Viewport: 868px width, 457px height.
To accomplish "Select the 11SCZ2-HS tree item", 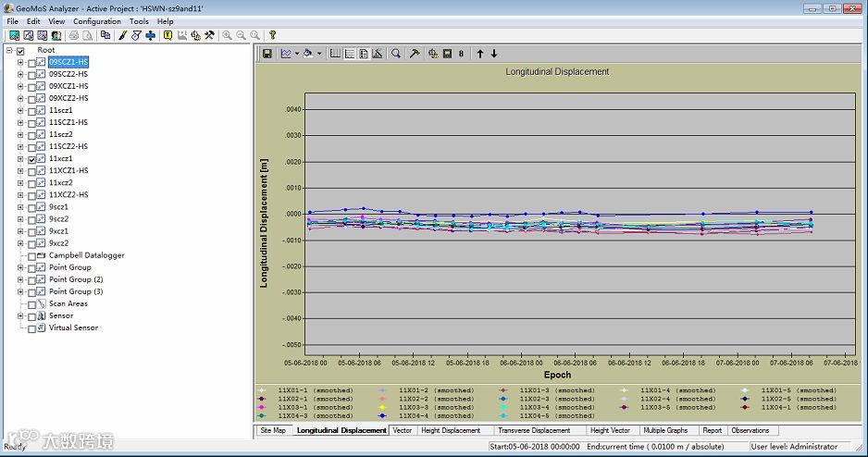I will [x=68, y=146].
